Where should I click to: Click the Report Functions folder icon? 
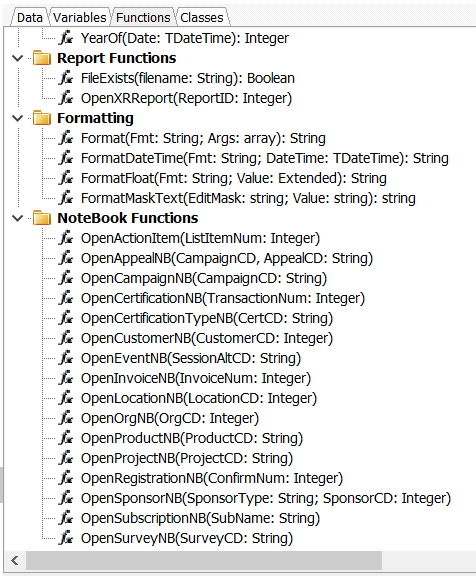[42, 58]
